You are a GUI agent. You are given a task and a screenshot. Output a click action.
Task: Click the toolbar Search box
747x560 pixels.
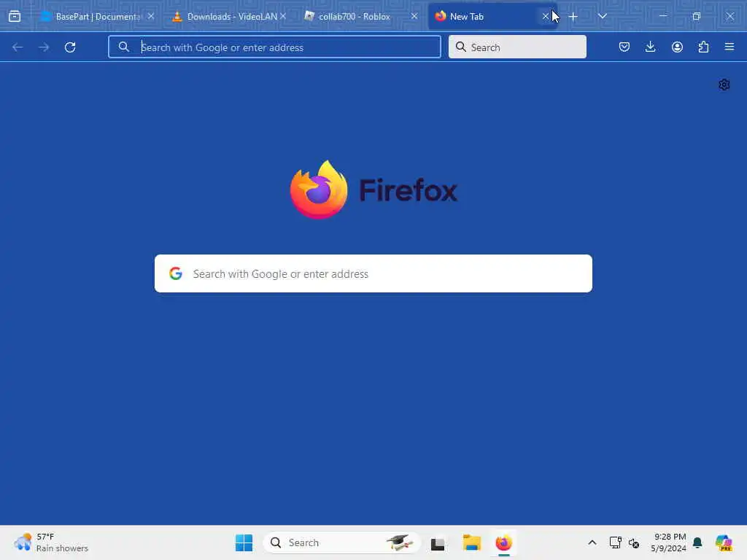point(517,47)
